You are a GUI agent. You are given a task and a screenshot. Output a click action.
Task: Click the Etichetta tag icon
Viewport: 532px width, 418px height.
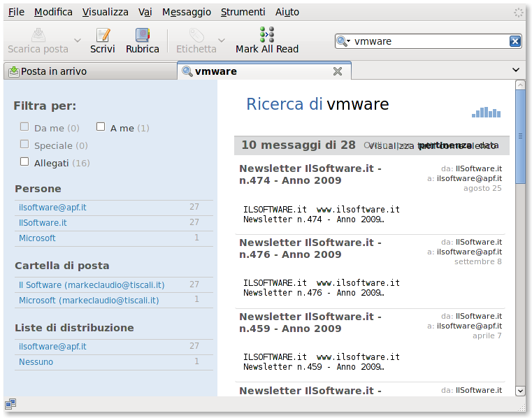(x=196, y=35)
